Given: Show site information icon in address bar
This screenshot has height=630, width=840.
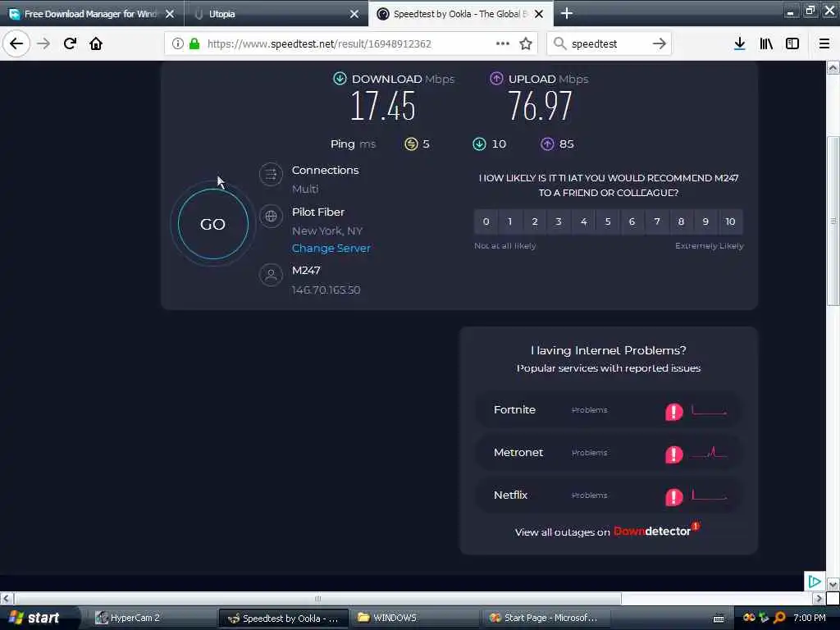Looking at the screenshot, I should 177,43.
